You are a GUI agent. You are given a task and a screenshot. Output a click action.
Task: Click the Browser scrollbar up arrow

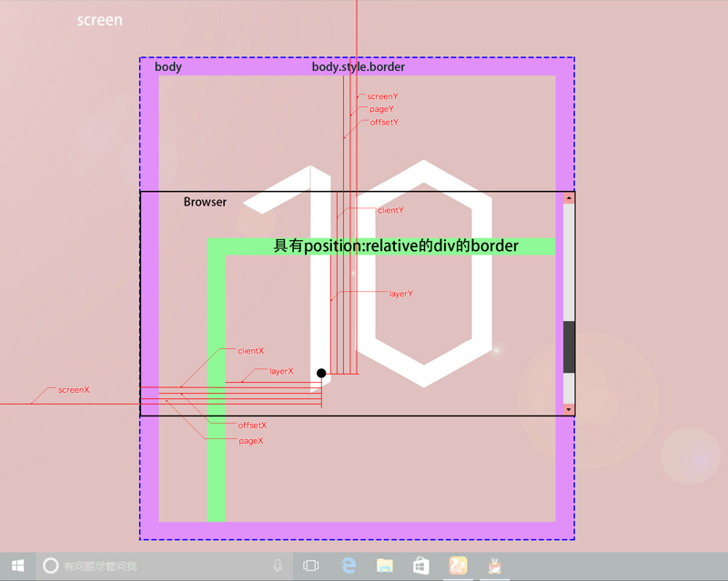569,198
